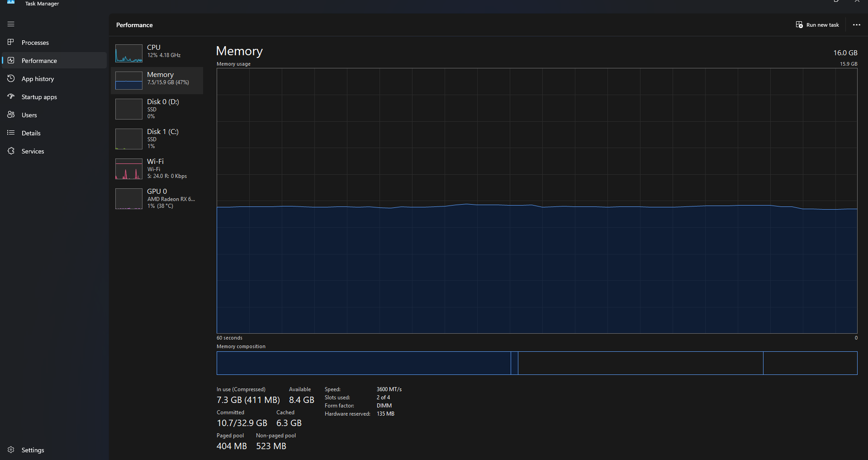Click the Memory composition bar
The width and height of the screenshot is (868, 460).
point(537,363)
